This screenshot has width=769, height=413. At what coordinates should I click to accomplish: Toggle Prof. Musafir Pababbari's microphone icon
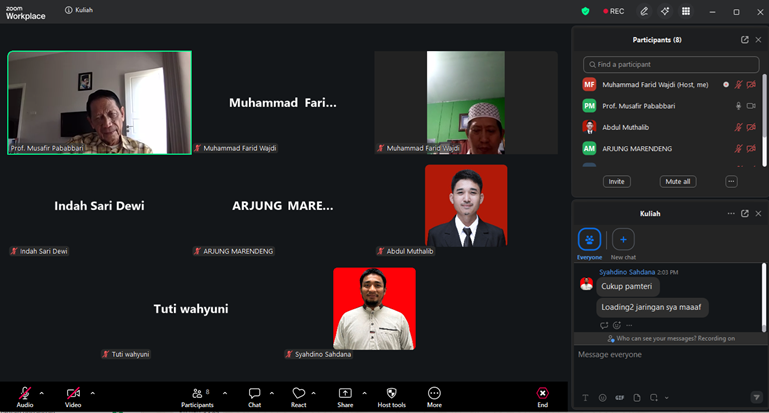tap(738, 106)
